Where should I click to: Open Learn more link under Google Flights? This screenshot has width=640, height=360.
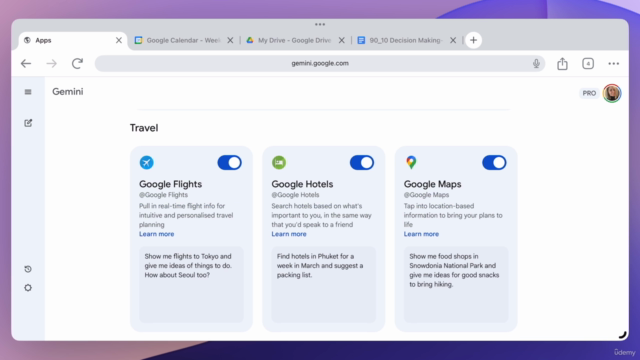pos(156,234)
